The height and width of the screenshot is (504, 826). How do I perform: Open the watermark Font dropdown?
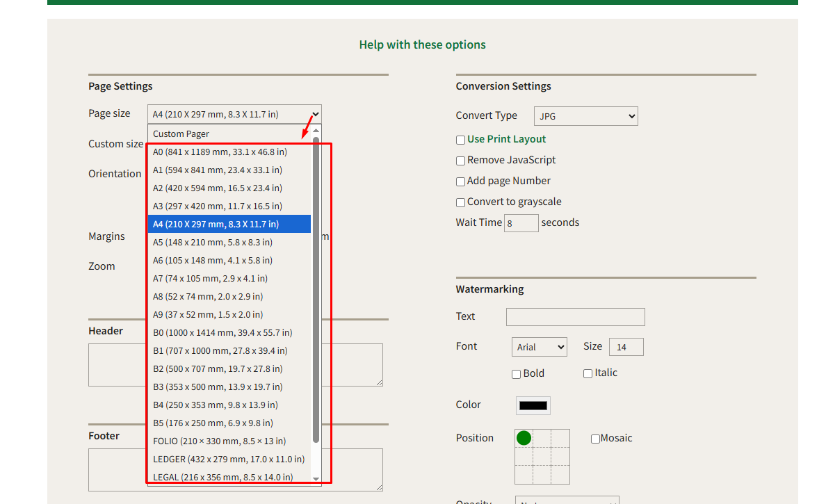[540, 347]
